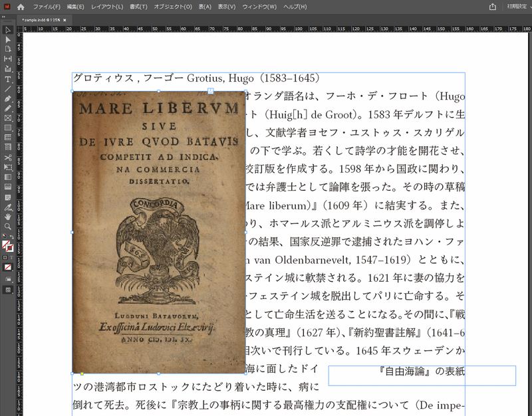Open the レイアウト(L) menu
This screenshot has width=532, height=416.
pos(107,7)
